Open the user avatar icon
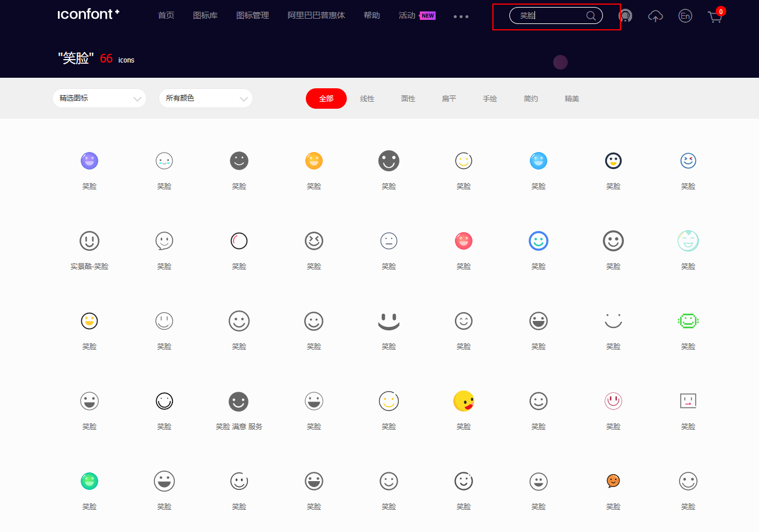 click(x=625, y=16)
